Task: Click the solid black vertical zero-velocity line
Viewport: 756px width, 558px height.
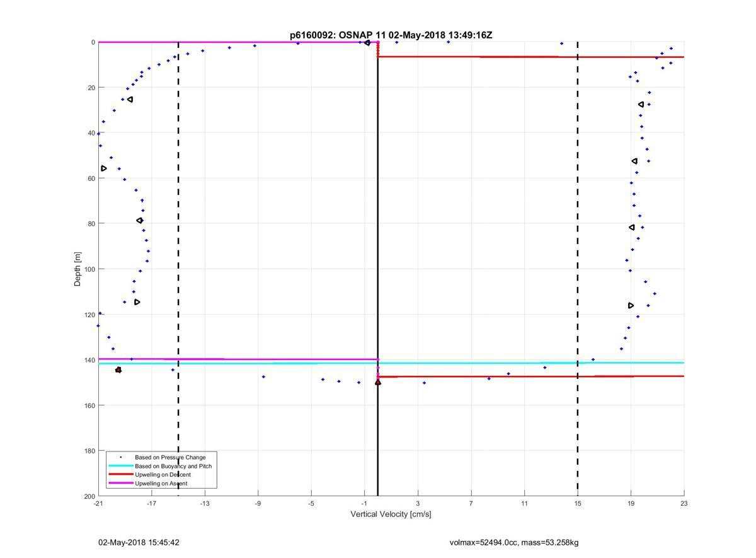Action: coord(378,269)
